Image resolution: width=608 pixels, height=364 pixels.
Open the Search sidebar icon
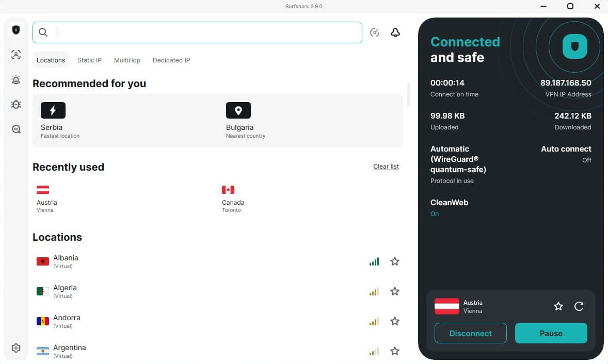[16, 129]
